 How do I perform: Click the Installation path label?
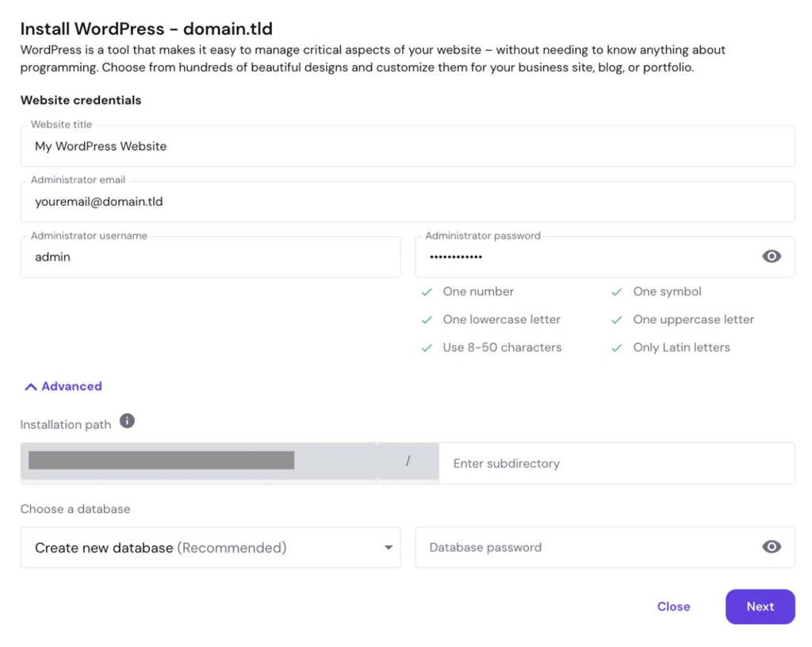click(66, 424)
